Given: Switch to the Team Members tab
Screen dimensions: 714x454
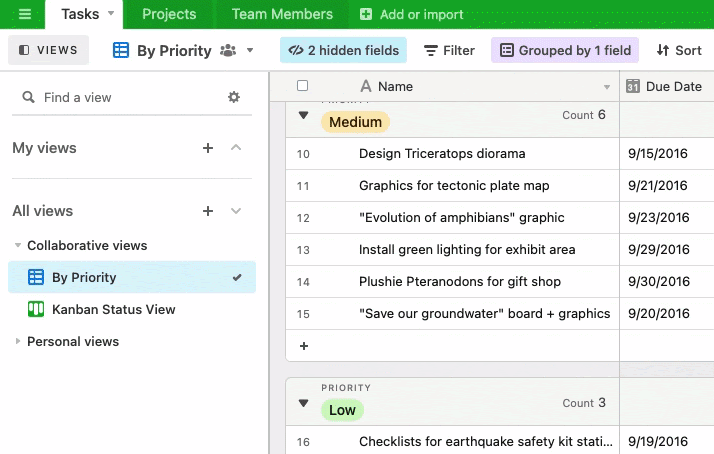Looking at the screenshot, I should tap(282, 14).
